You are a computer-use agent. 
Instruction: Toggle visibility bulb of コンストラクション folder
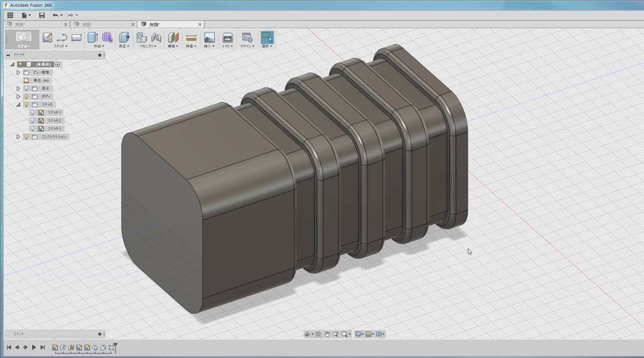[26, 137]
